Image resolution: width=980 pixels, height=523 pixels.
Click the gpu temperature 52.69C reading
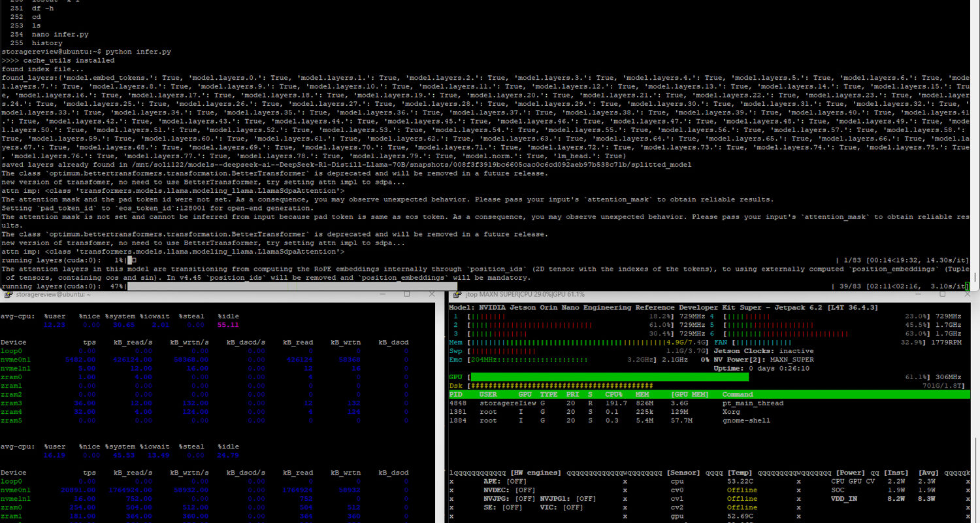pos(742,516)
